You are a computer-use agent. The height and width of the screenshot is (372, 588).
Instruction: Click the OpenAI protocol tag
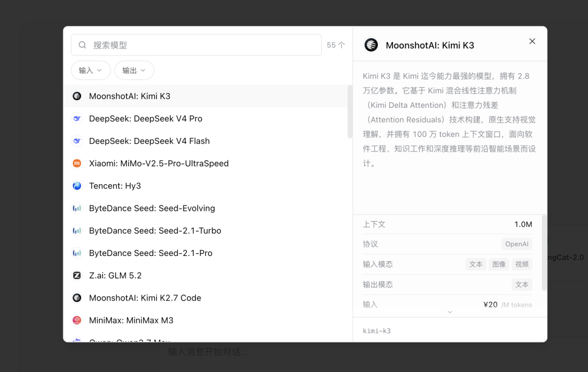[x=517, y=244]
